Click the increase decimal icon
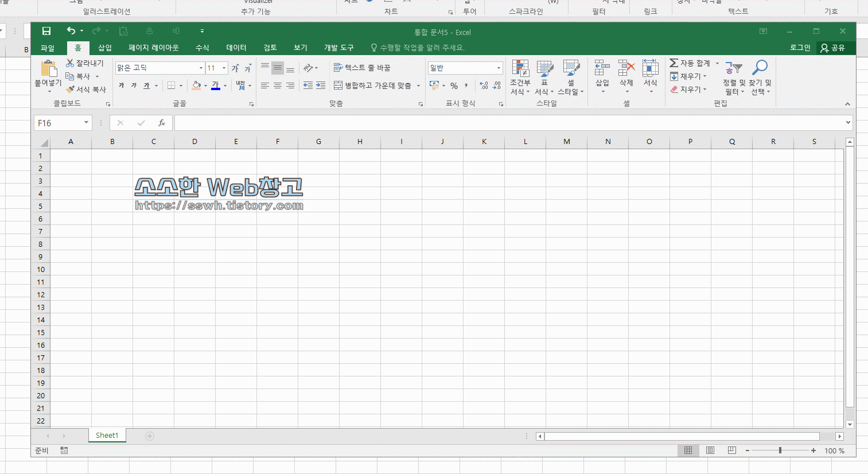This screenshot has height=474, width=868. (484, 86)
